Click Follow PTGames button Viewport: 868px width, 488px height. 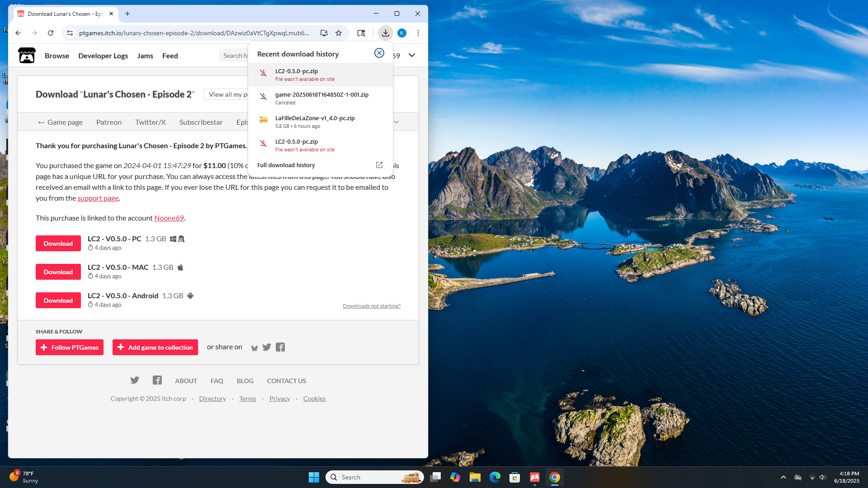(x=70, y=347)
